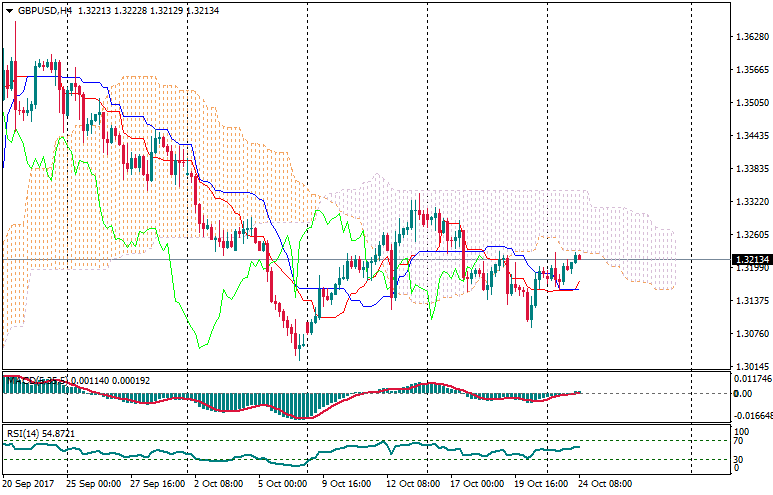Viewport: 773px width, 495px height.
Task: Click the 1.34435 price scale mark
Action: (750, 135)
